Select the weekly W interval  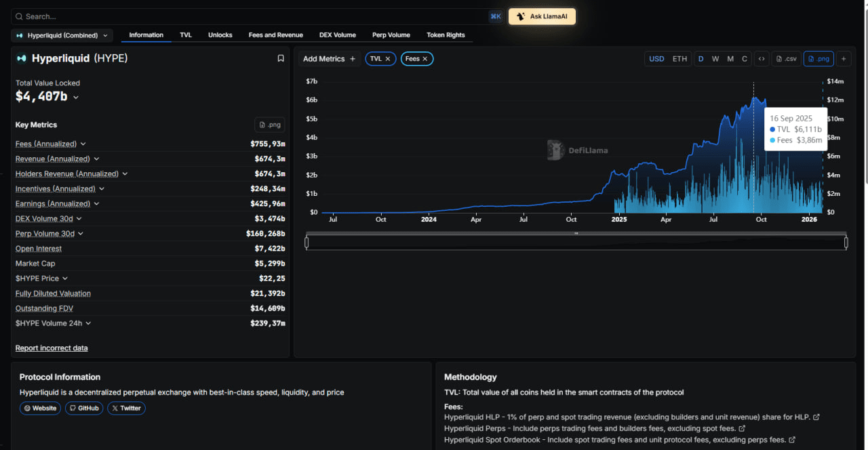(715, 59)
